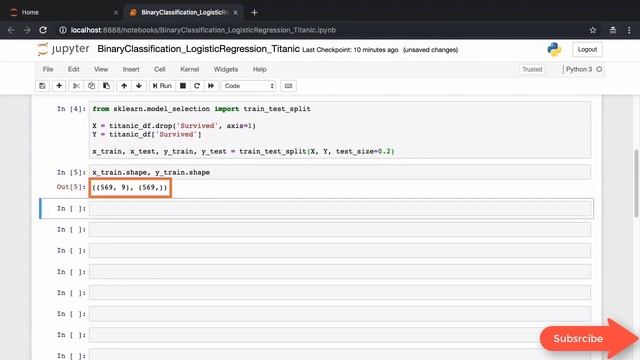640x360 pixels.
Task: Insert a cell below with the plus icon
Action: pyautogui.click(x=59, y=86)
